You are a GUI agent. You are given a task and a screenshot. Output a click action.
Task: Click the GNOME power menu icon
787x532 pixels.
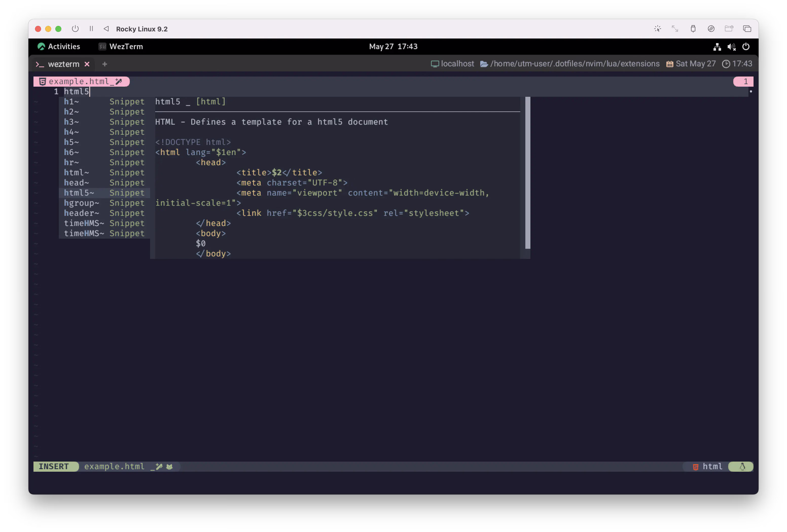point(746,47)
